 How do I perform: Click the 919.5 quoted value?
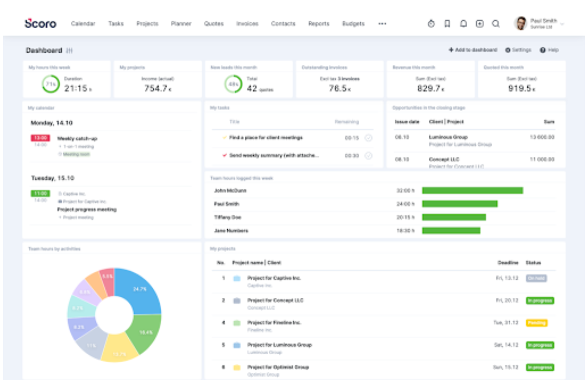coord(522,89)
